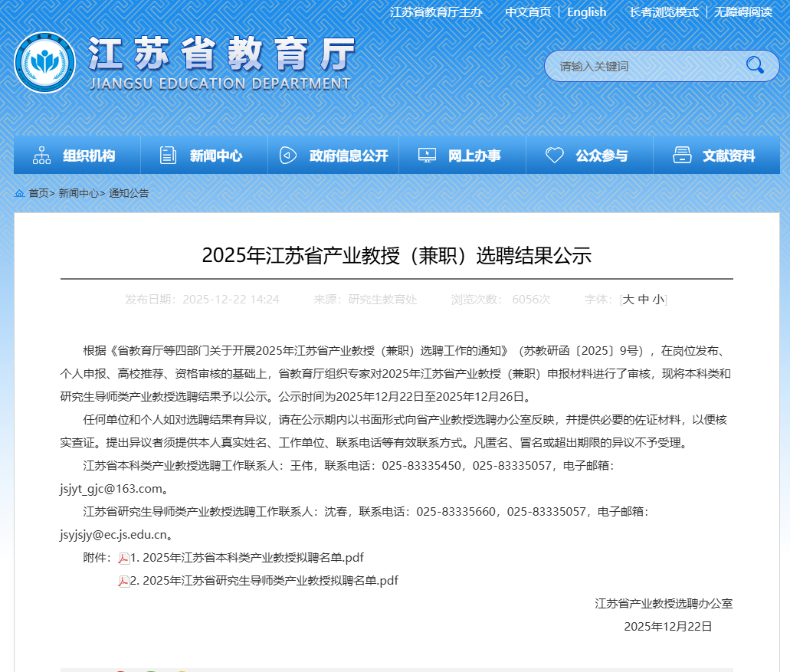Click the keyword search input field
The width and height of the screenshot is (790, 672).
[644, 66]
